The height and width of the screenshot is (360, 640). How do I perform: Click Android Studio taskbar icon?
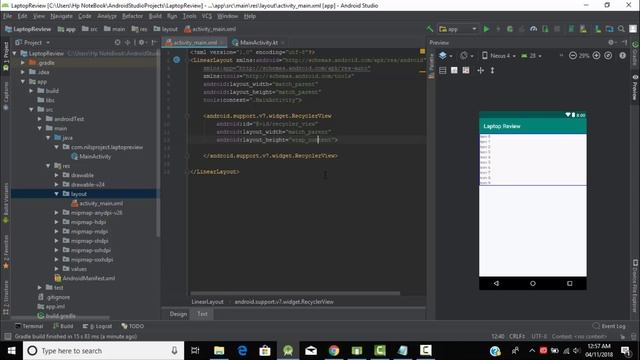pyautogui.click(x=288, y=351)
